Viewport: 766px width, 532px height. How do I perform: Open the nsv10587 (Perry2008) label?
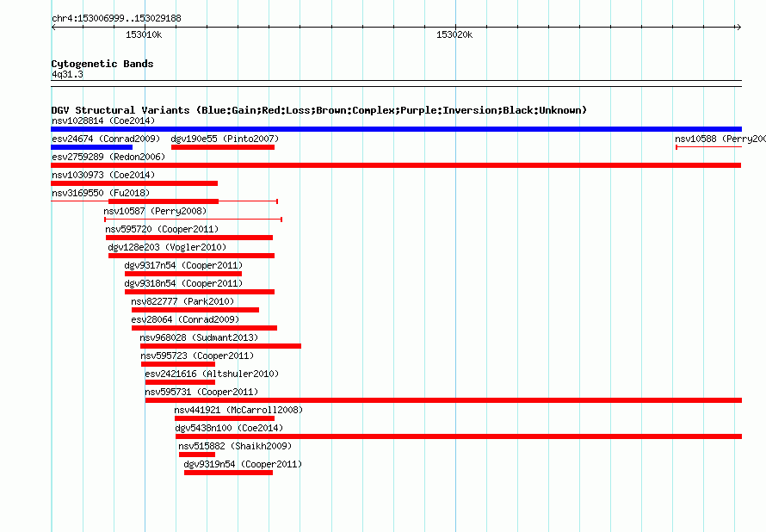point(155,211)
